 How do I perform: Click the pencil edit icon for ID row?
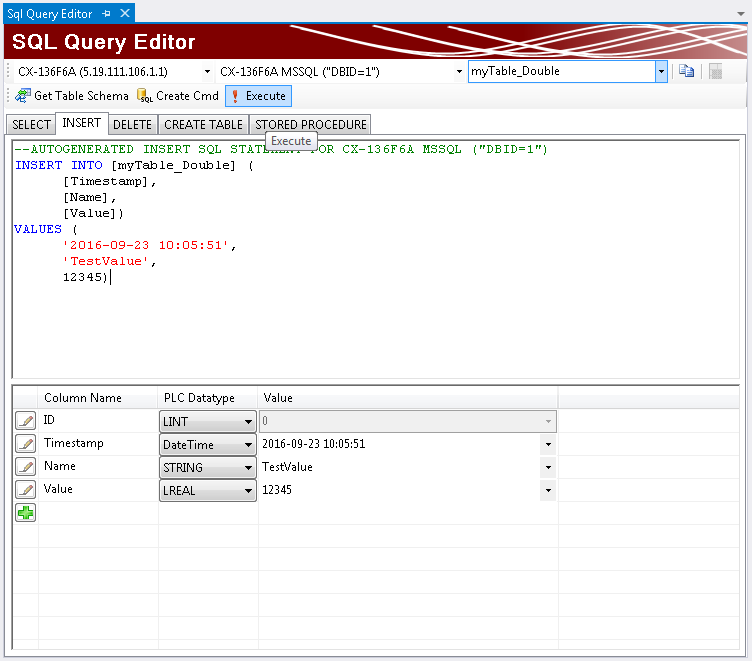pyautogui.click(x=25, y=421)
